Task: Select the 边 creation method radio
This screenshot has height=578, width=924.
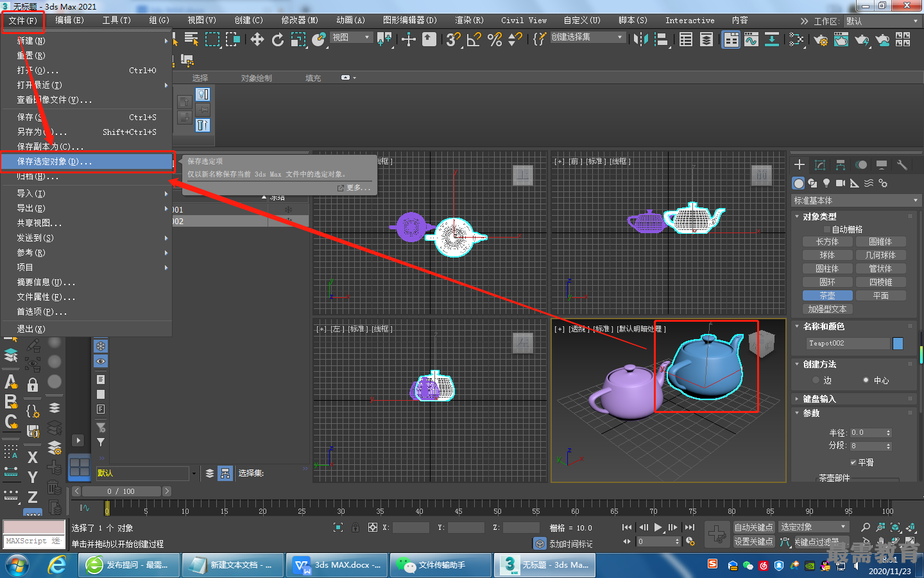Action: coord(816,380)
